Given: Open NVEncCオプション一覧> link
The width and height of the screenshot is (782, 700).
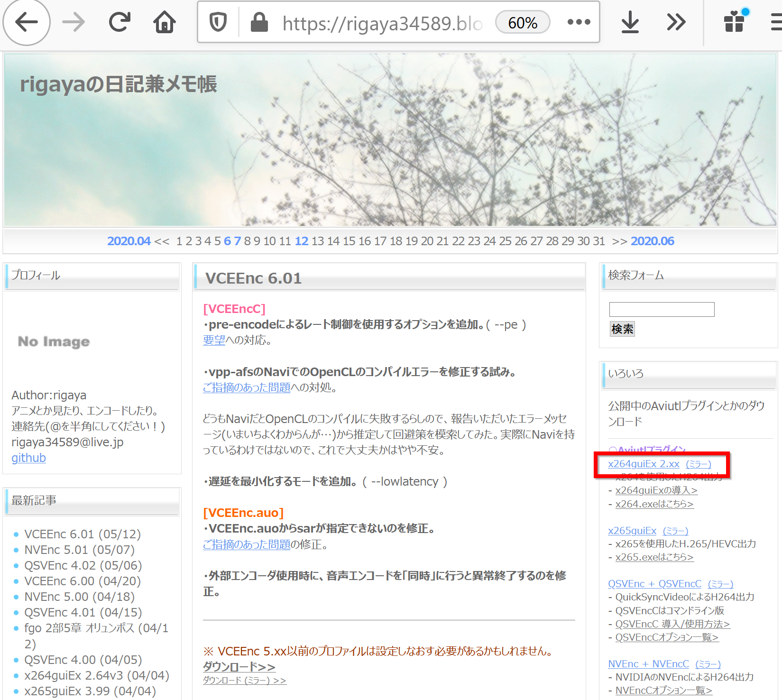Looking at the screenshot, I should pyautogui.click(x=664, y=691).
